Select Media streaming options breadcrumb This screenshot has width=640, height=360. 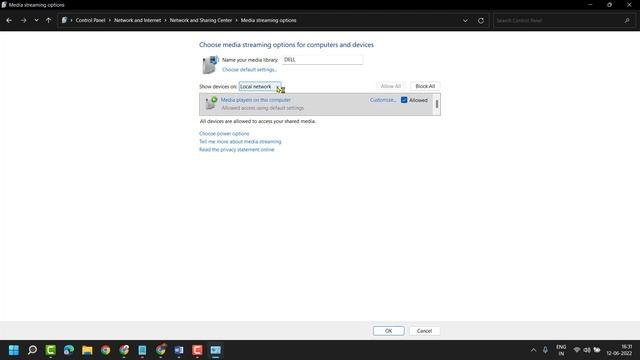point(269,20)
